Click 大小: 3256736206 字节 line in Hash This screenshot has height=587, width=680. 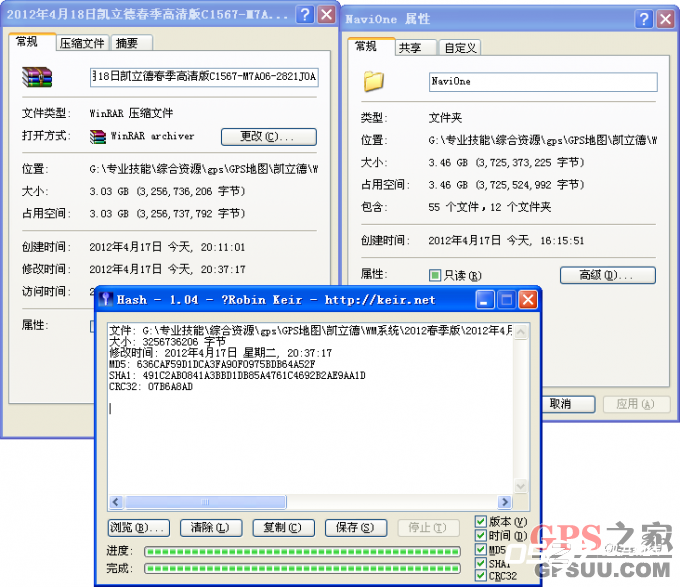point(167,342)
